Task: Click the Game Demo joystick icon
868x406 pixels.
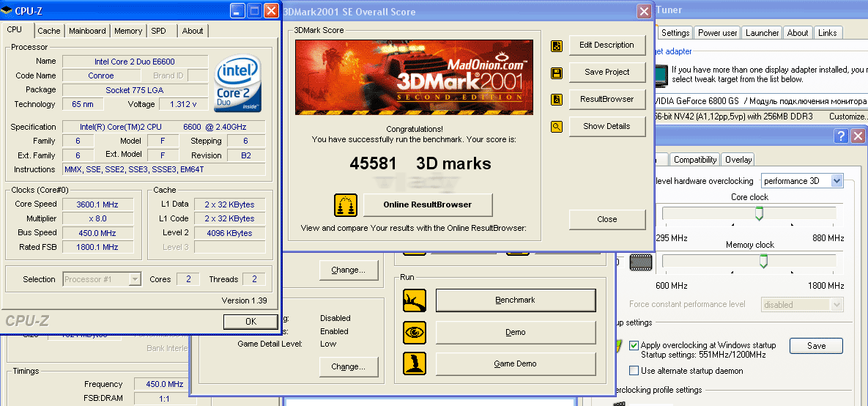Action: pyautogui.click(x=415, y=364)
